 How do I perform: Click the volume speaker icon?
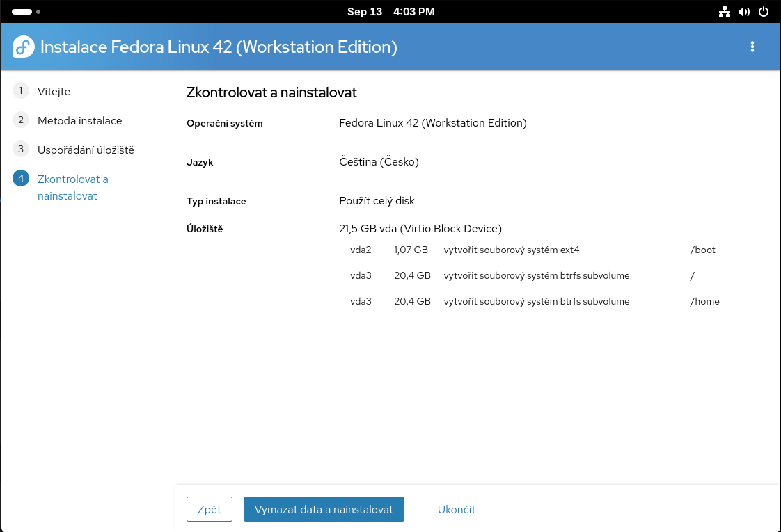[743, 11]
